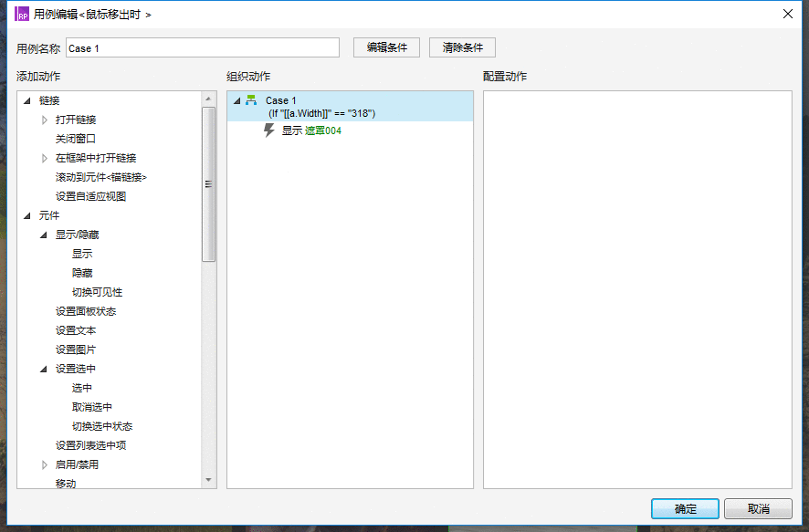Image resolution: width=809 pixels, height=532 pixels.
Task: Collapse the 显示/隐藏 node
Action: click(x=44, y=235)
